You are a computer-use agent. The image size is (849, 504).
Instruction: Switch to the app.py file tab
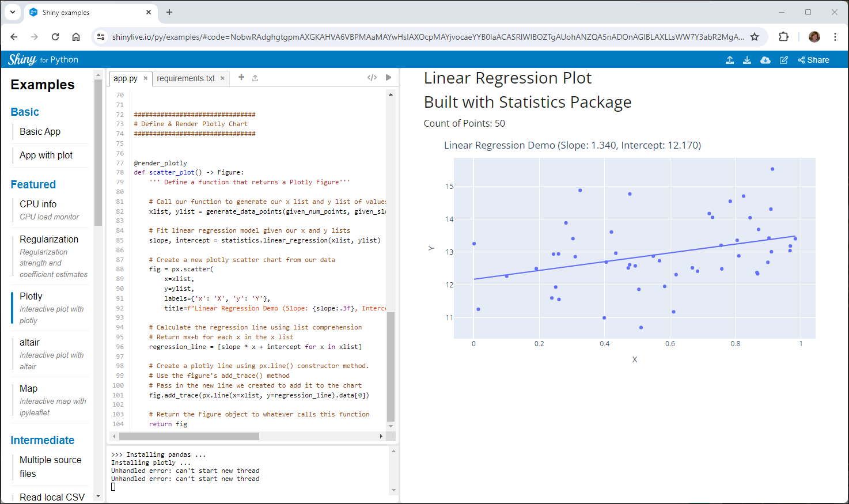tap(125, 78)
